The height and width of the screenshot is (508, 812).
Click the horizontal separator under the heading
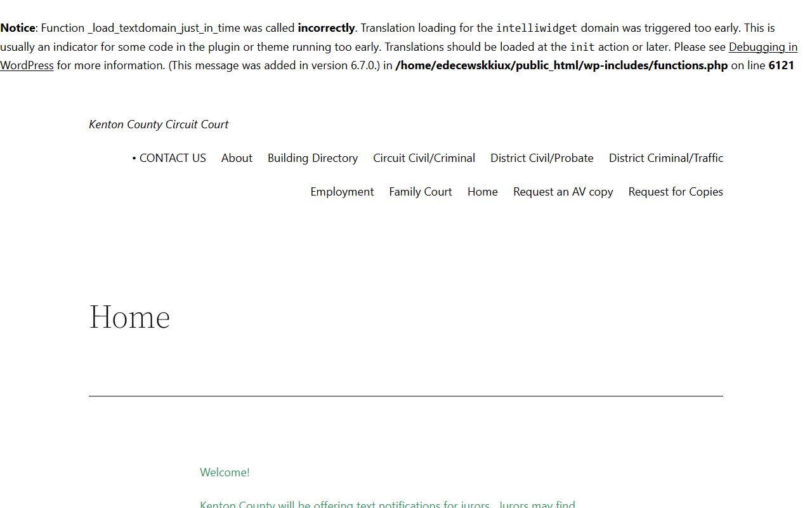tap(406, 396)
